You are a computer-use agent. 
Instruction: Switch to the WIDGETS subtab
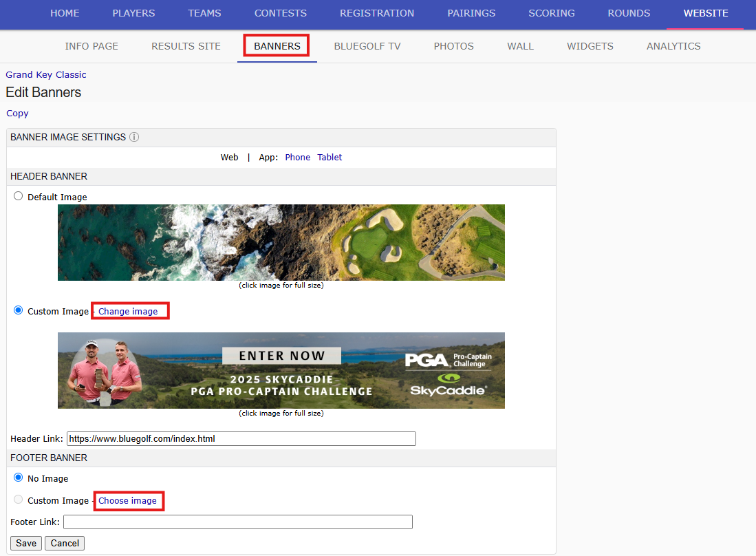pyautogui.click(x=590, y=46)
